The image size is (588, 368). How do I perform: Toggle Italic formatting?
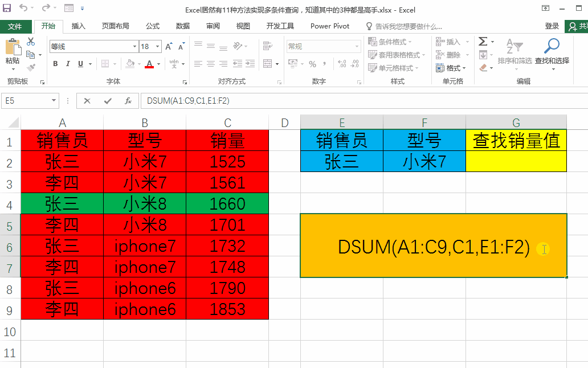[68, 64]
